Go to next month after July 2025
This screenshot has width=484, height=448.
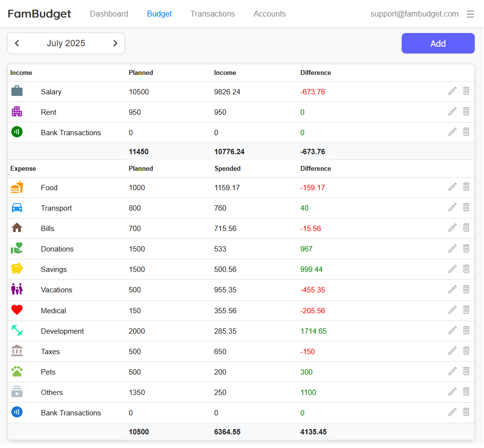pos(115,43)
